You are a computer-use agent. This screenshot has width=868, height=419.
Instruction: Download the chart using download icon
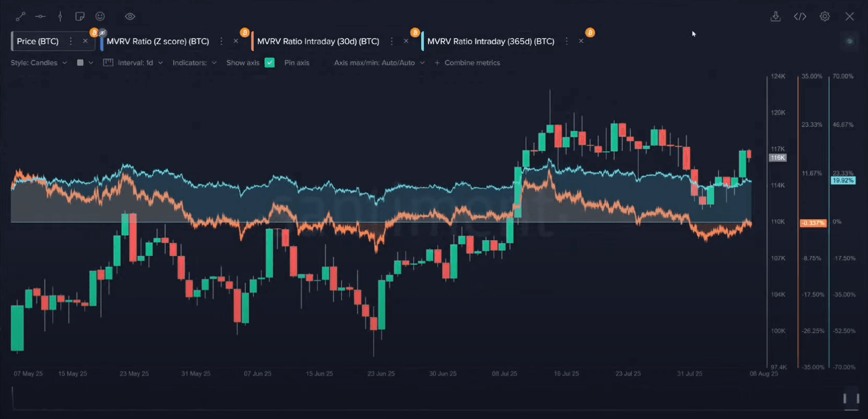pos(775,16)
